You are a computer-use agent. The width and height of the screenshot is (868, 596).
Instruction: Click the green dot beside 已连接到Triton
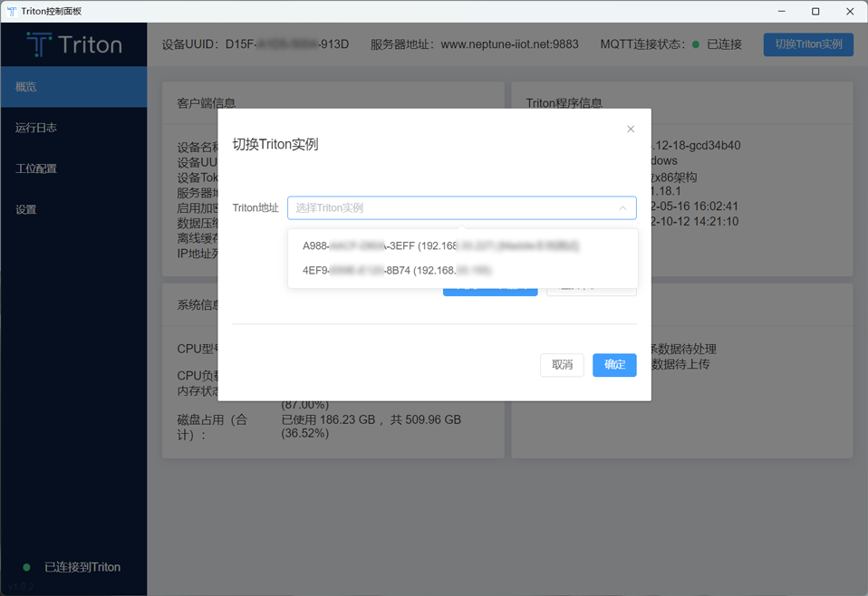26,567
